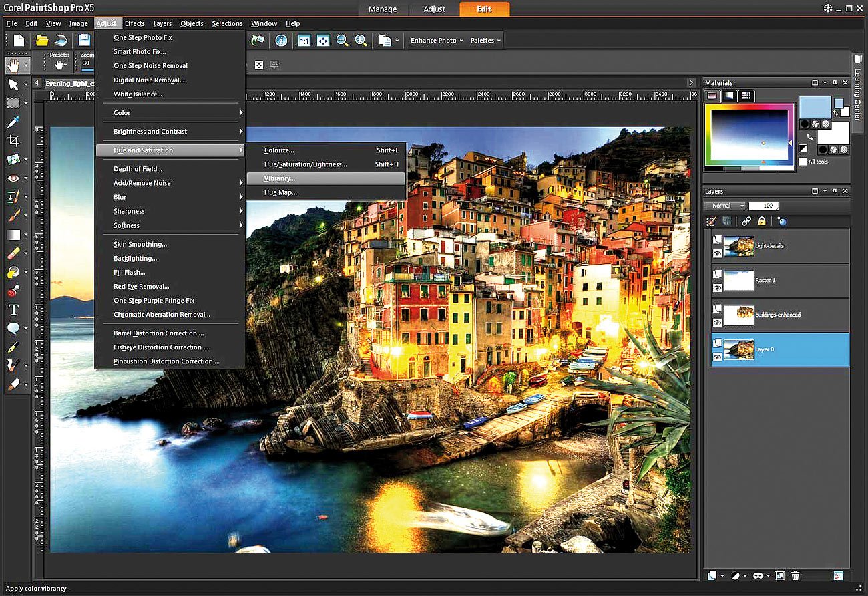Select the Gradient fill tool
This screenshot has width=868, height=596.
click(13, 235)
